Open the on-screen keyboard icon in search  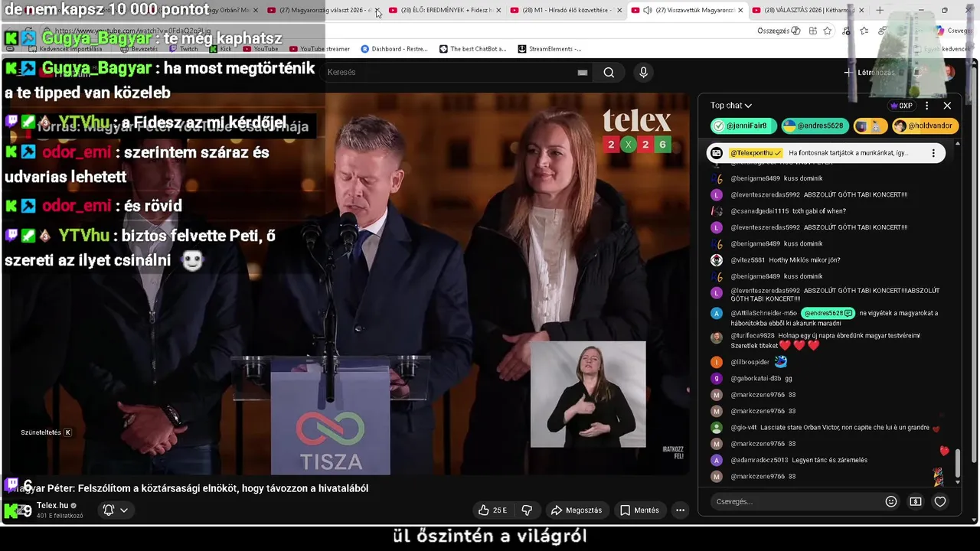(583, 73)
